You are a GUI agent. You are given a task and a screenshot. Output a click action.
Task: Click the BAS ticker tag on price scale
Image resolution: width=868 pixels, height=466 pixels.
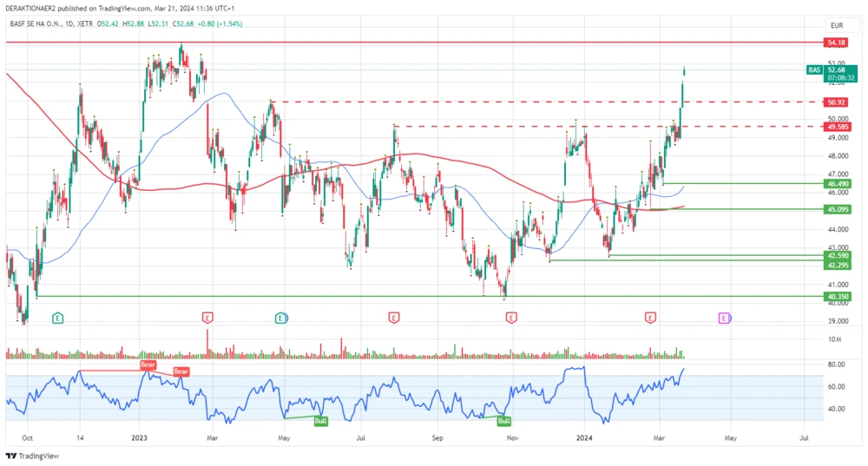click(814, 70)
